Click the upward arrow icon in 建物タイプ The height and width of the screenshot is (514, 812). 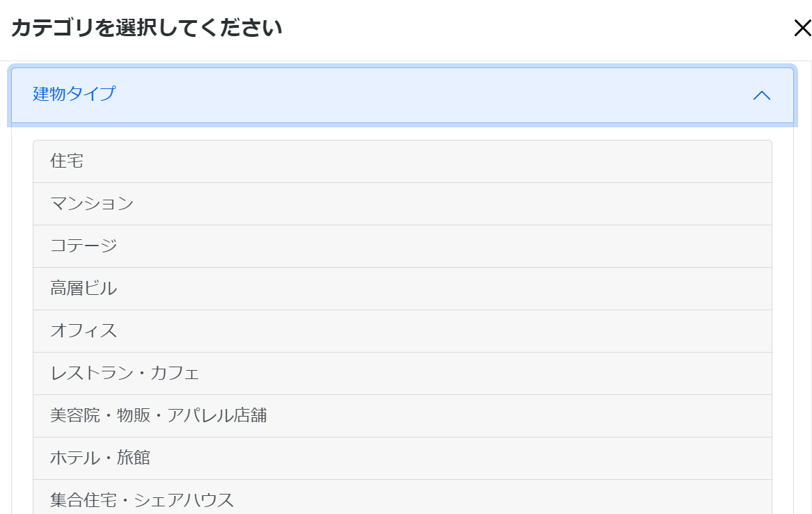[762, 95]
